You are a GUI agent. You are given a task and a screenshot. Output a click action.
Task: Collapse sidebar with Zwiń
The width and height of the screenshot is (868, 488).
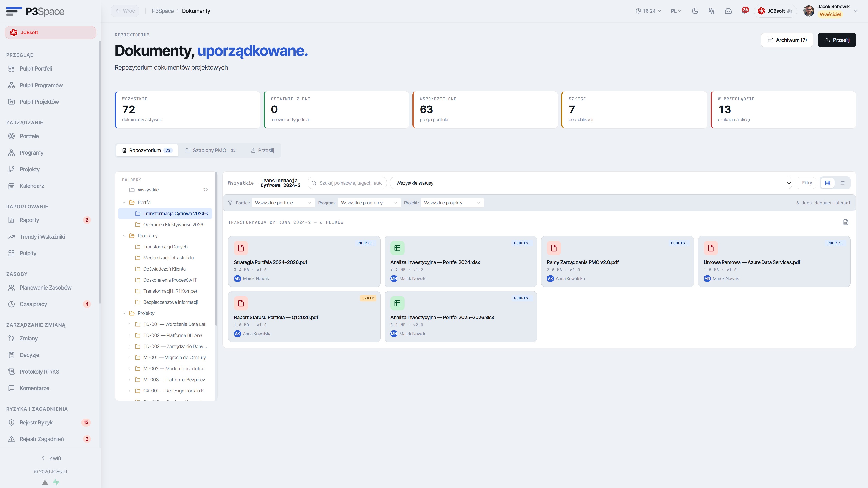(x=51, y=458)
